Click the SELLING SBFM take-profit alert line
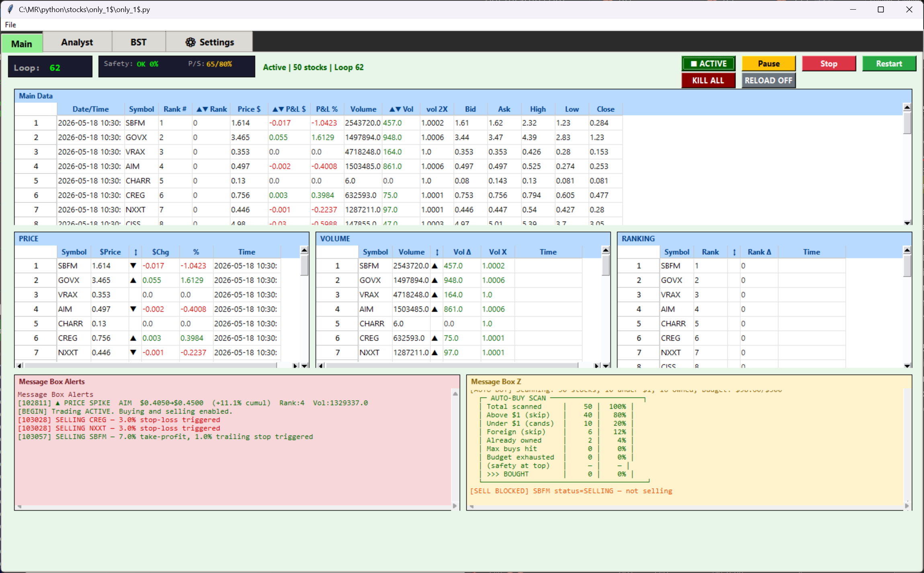This screenshot has width=924, height=573. [165, 436]
